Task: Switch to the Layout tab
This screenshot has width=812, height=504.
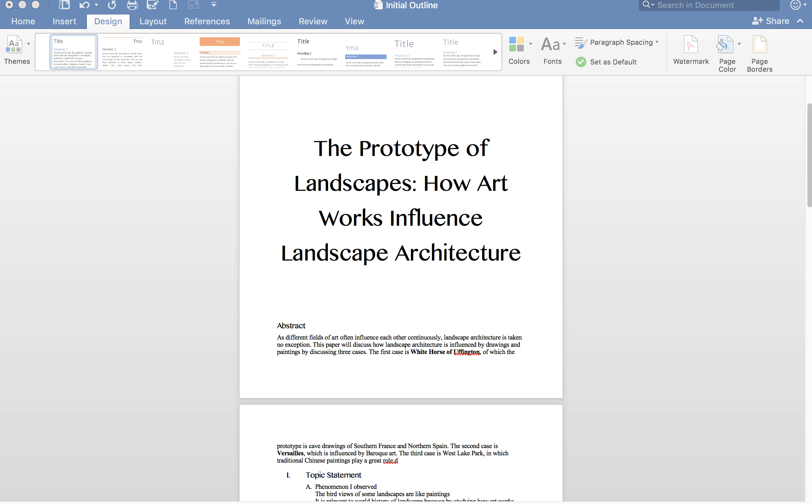Action: (x=153, y=21)
